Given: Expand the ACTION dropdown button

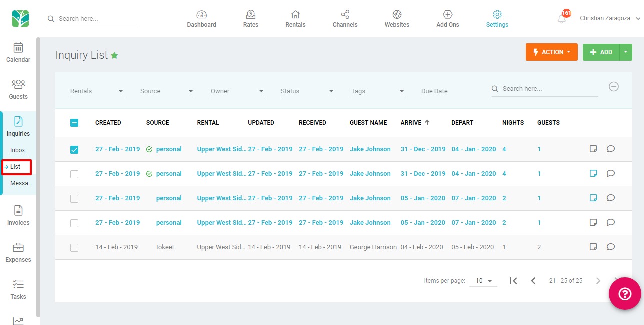Looking at the screenshot, I should click(x=552, y=52).
